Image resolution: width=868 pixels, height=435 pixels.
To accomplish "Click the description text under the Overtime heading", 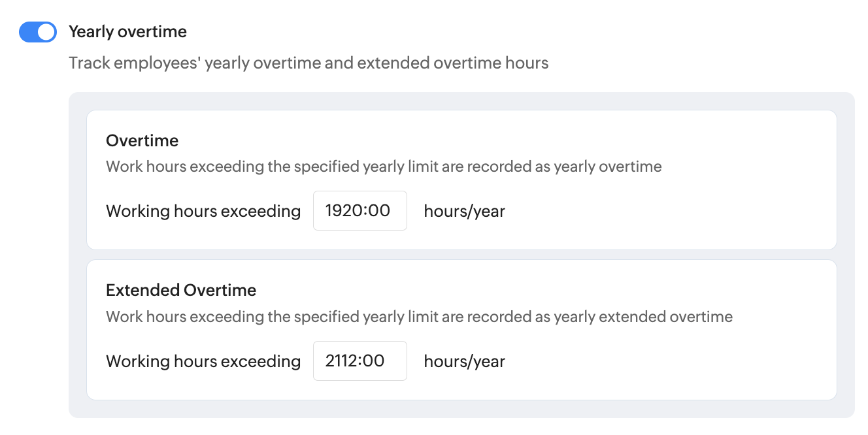I will 384,167.
